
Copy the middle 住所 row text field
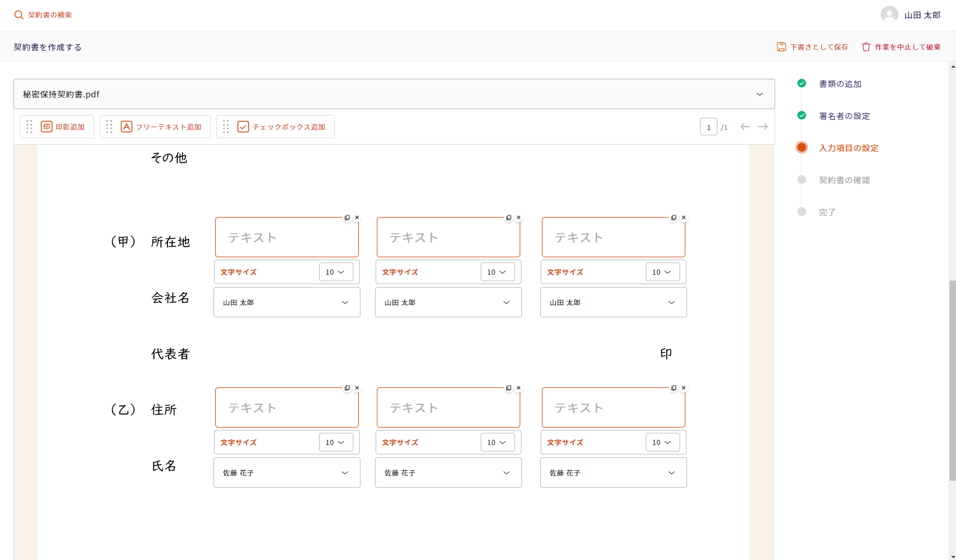[x=509, y=388]
